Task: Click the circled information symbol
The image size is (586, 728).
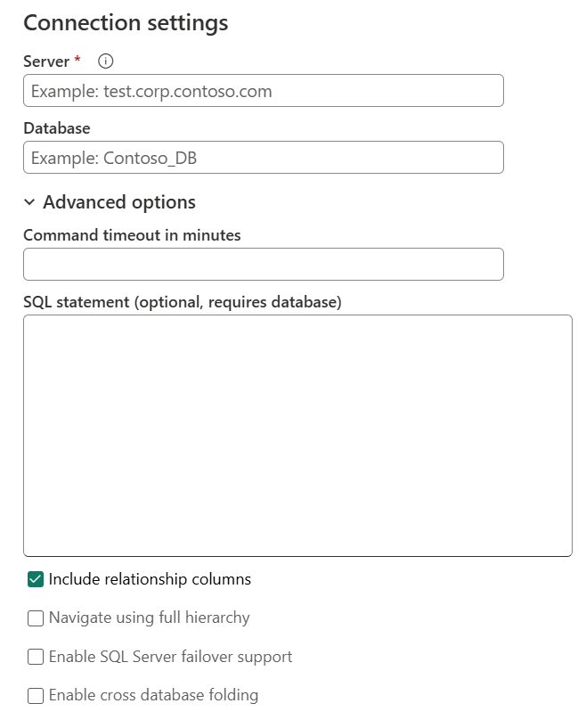Action: (104, 61)
